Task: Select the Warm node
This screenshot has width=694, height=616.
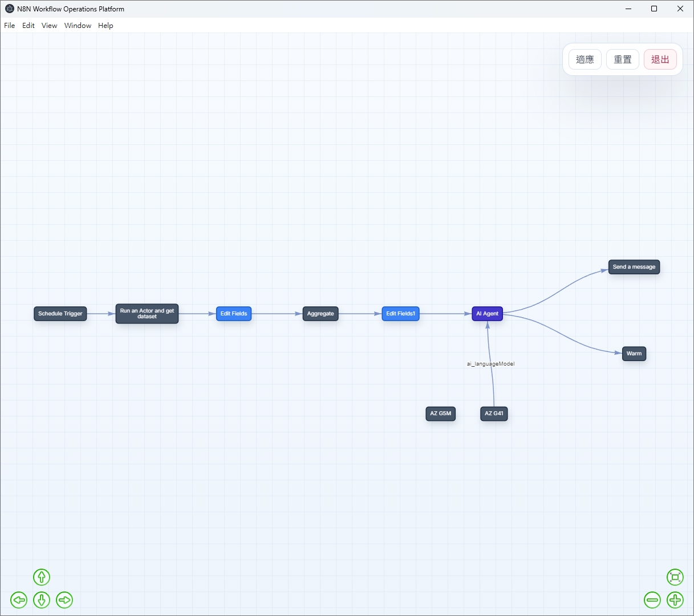Action: (634, 354)
